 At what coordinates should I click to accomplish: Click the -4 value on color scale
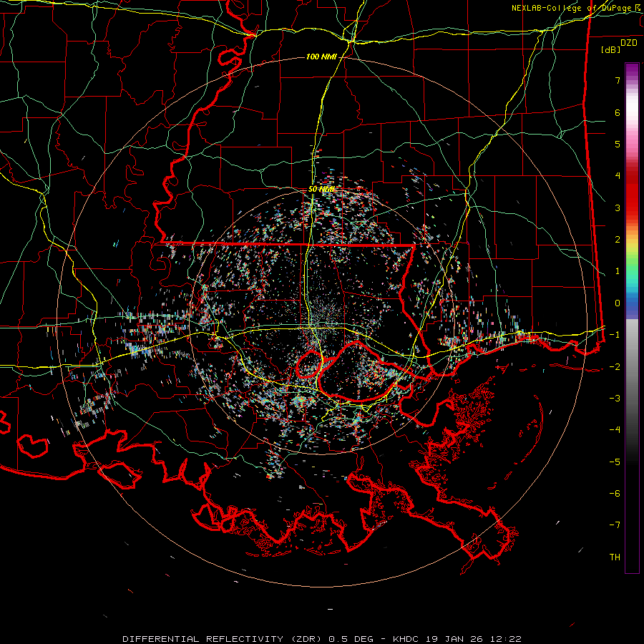click(615, 430)
